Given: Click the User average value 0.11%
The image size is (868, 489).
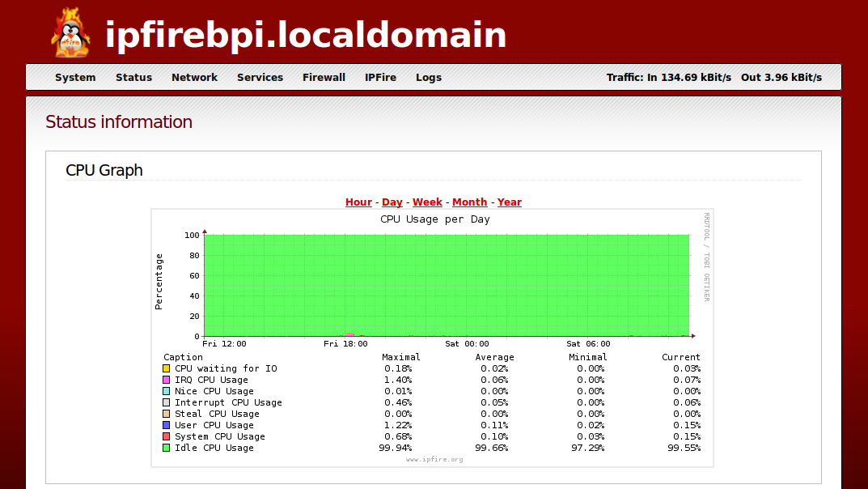Looking at the screenshot, I should coord(494,425).
